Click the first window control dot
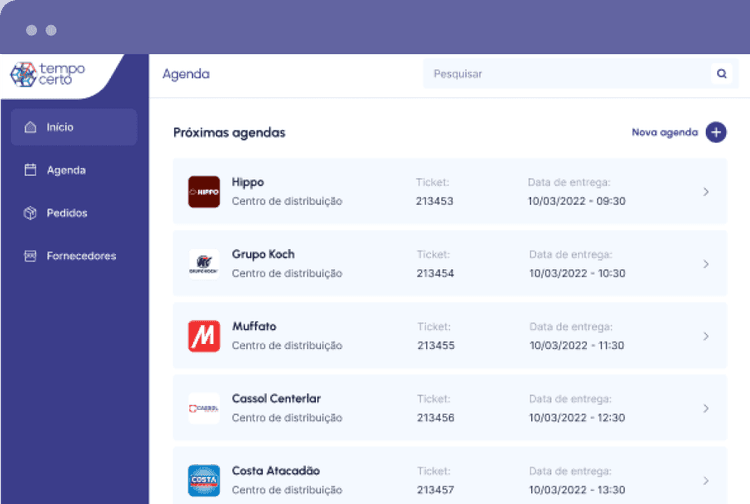This screenshot has width=750, height=504. 32,31
